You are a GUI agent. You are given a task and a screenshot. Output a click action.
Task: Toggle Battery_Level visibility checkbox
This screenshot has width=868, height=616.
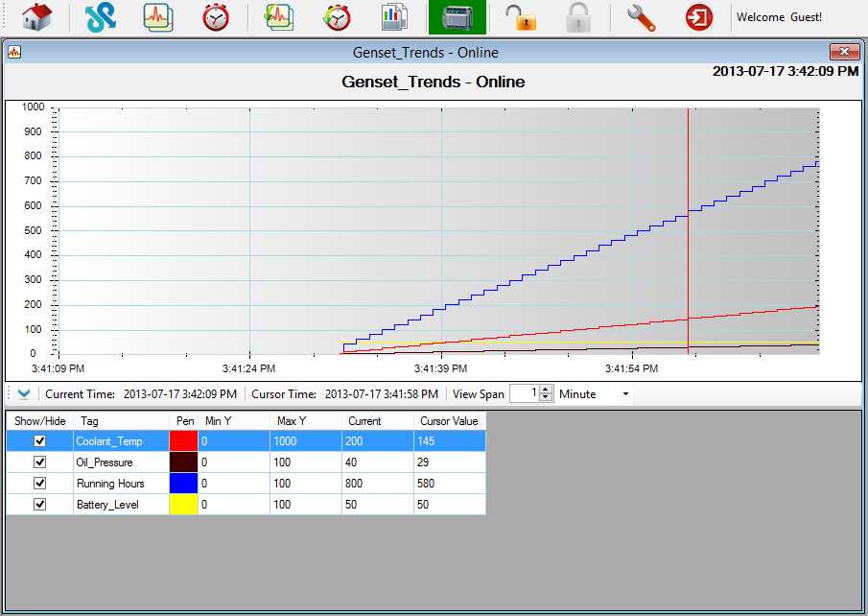point(39,505)
